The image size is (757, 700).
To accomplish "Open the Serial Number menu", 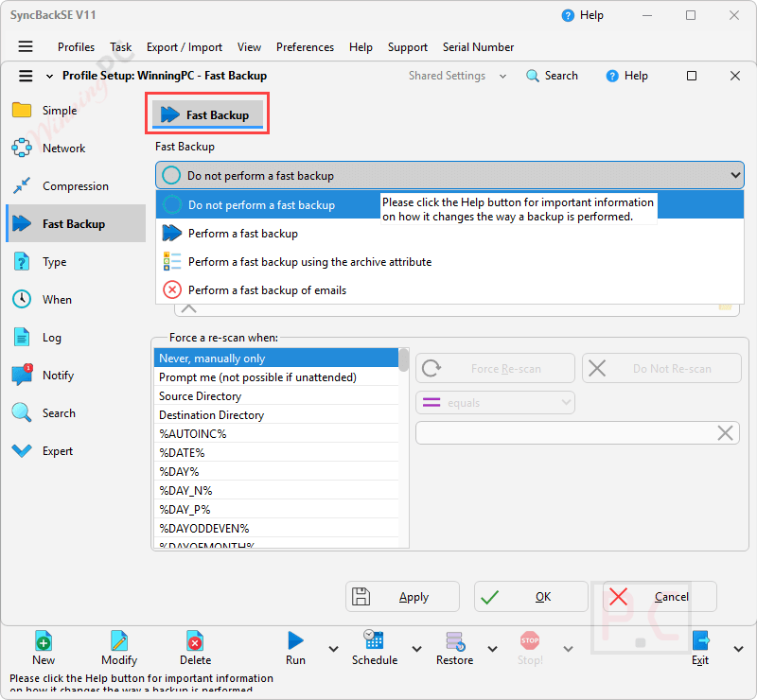I will (x=478, y=47).
